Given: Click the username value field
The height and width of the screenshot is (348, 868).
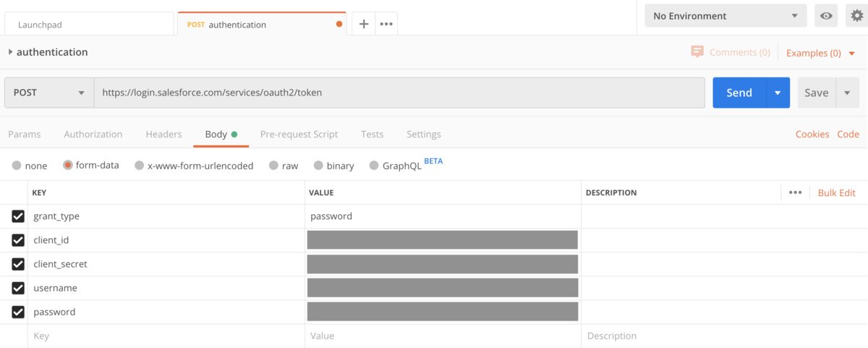Looking at the screenshot, I should [x=443, y=288].
